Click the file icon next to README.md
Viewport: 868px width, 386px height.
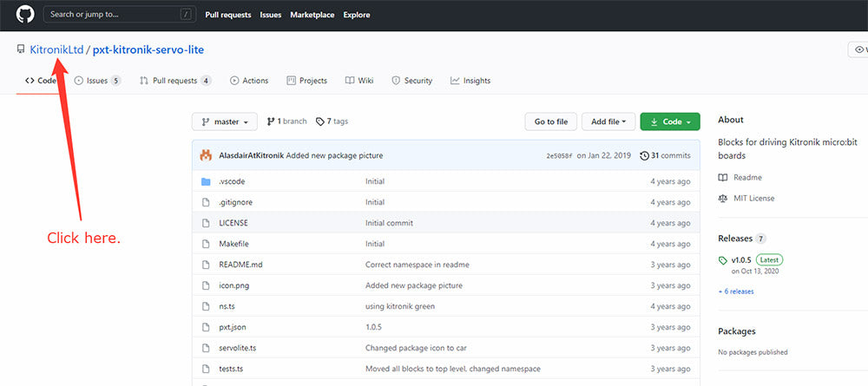pos(206,265)
